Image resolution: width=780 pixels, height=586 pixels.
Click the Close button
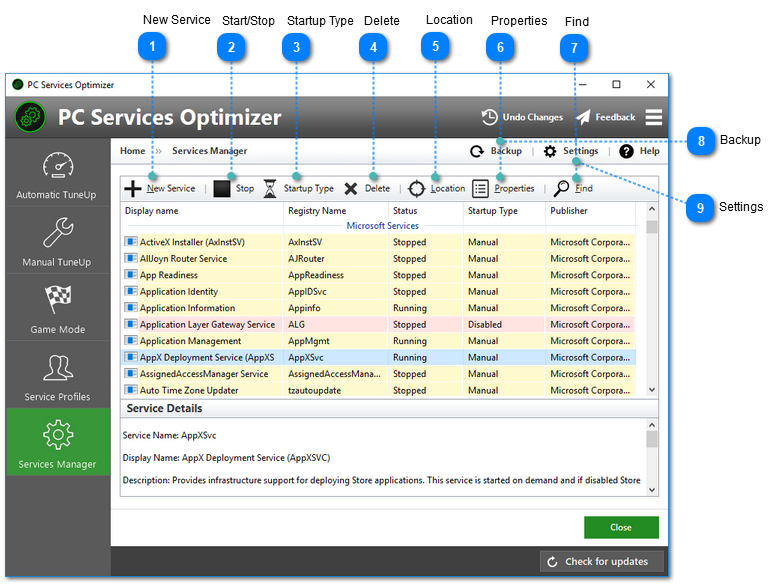[621, 527]
